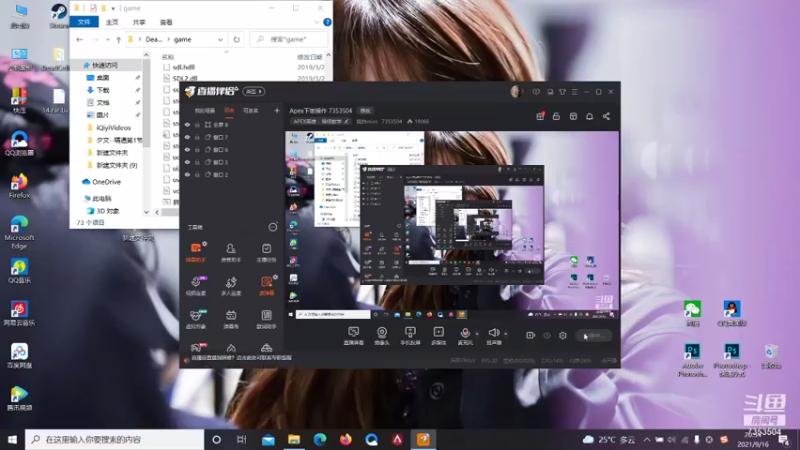
Task: Select the 查看 tab in File Explorer
Action: [166, 22]
